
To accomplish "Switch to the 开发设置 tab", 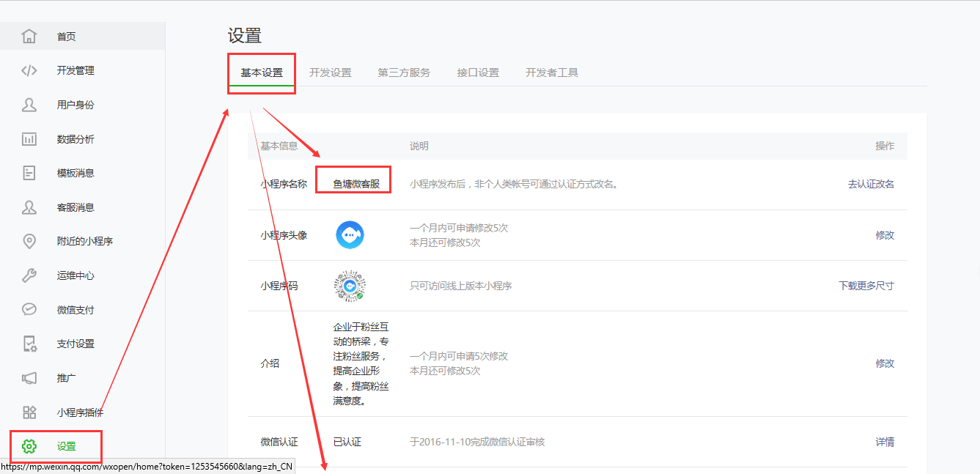I will pos(331,73).
